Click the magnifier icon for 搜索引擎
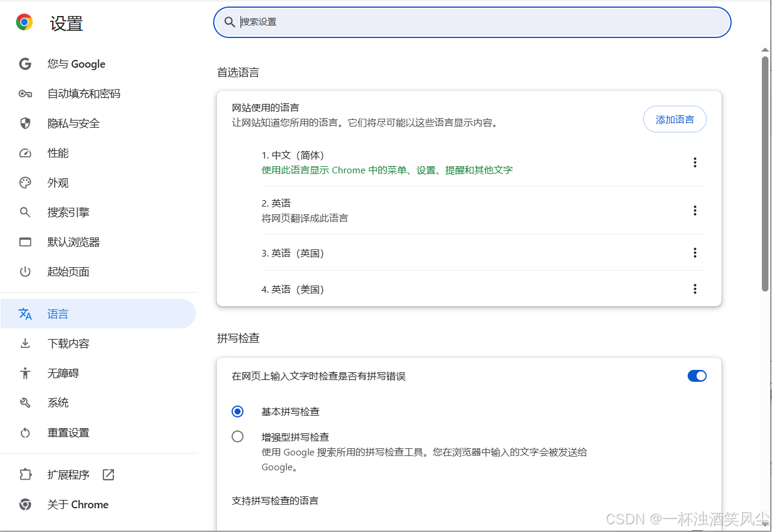 (25, 213)
